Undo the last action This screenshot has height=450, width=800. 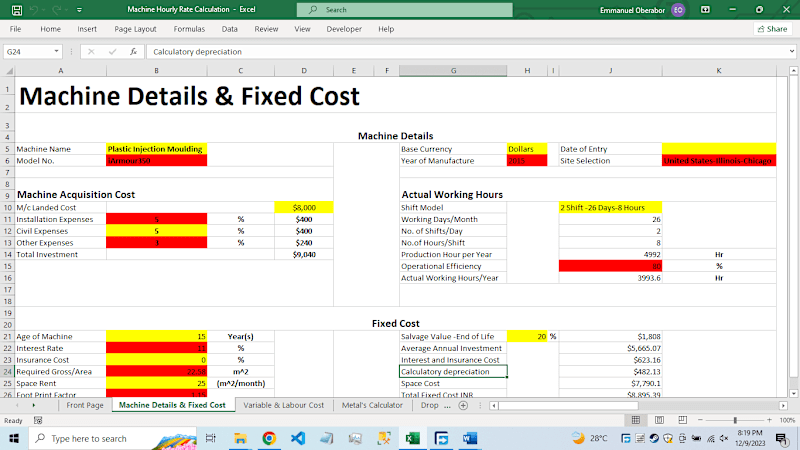34,10
